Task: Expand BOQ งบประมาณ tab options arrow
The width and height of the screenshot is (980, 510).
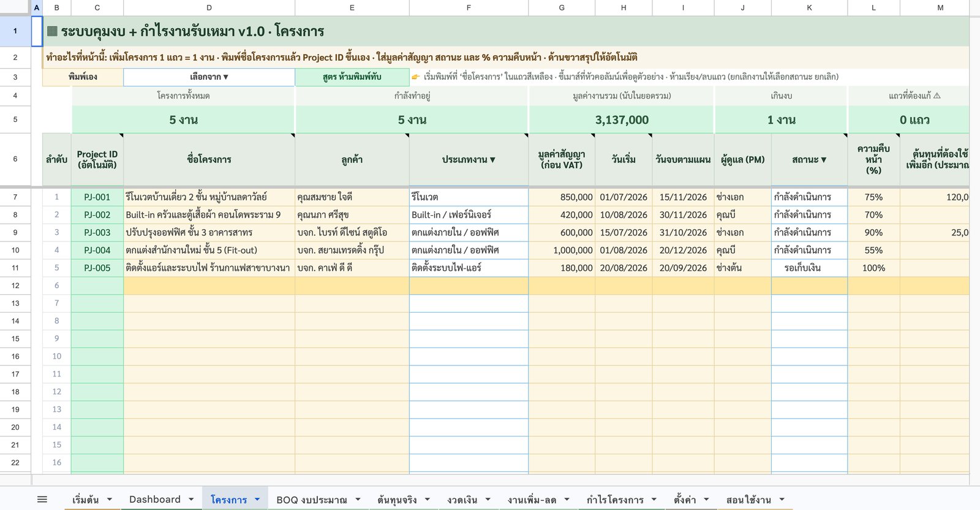Action: [358, 500]
